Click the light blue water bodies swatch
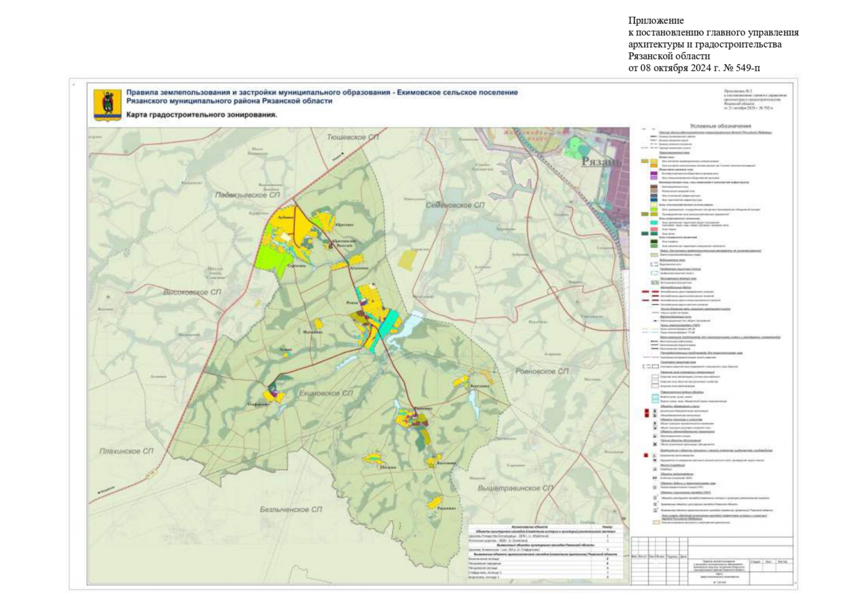This screenshot has height=613, width=868. 654,398
